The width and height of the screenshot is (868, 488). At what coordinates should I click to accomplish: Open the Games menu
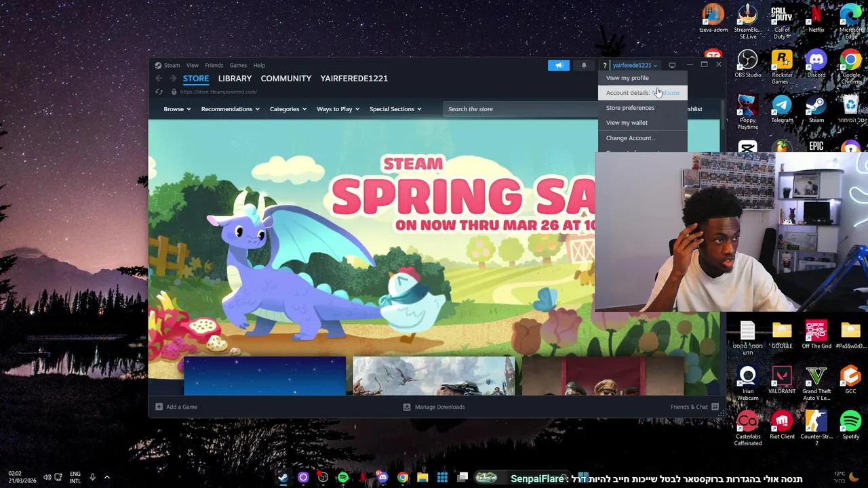238,66
